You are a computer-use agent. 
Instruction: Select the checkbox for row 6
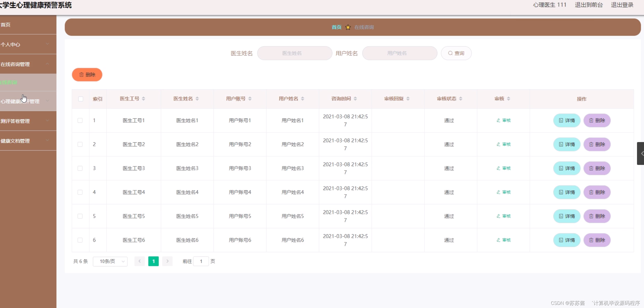click(x=80, y=240)
